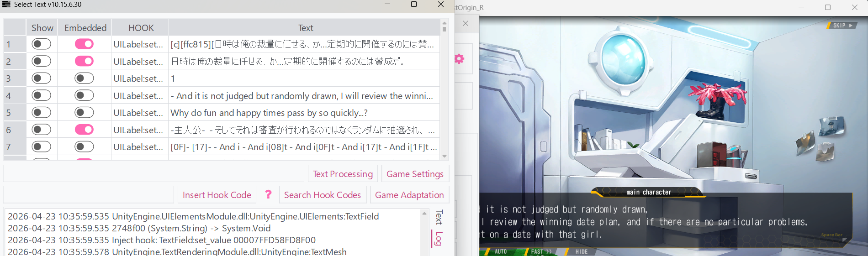Toggle Show switch for row 1
This screenshot has width=868, height=256.
[x=41, y=44]
